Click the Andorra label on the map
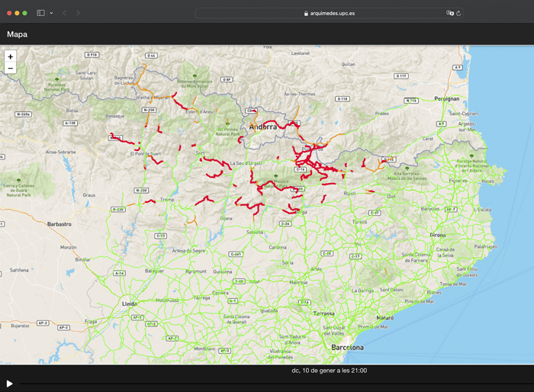This screenshot has width=534, height=392. 262,127
